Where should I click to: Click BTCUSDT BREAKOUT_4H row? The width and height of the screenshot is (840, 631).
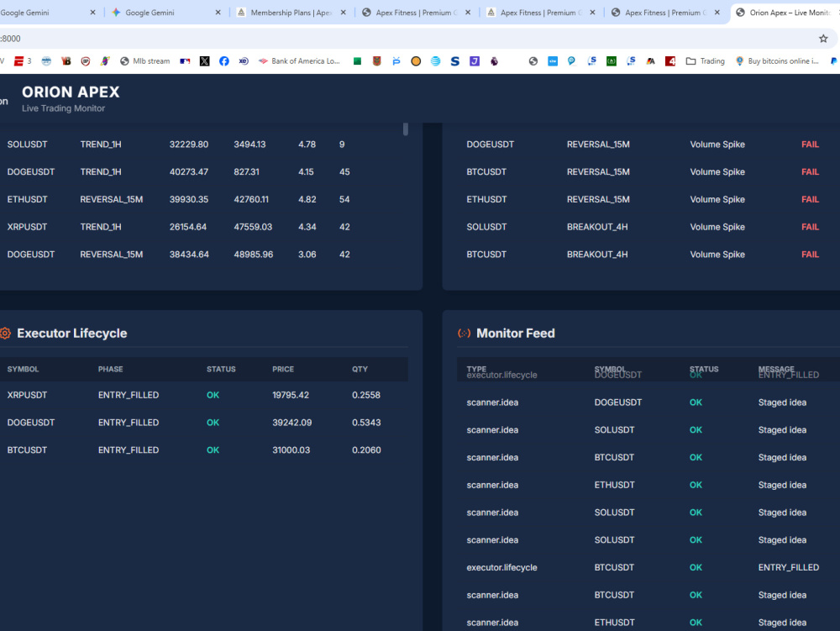click(x=648, y=255)
